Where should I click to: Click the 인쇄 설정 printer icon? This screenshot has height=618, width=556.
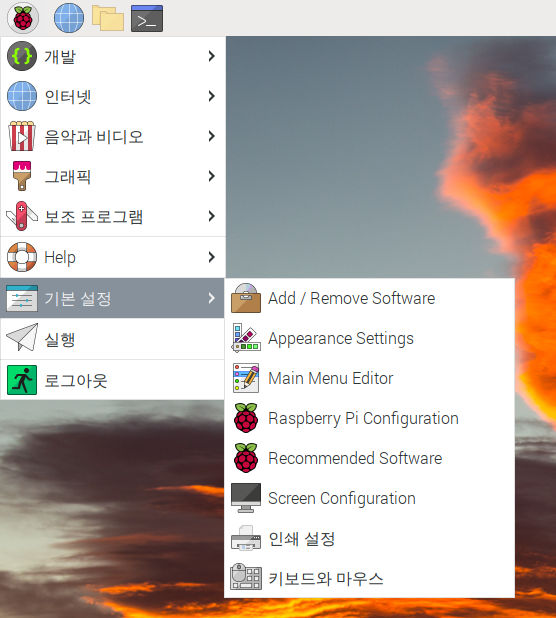coord(246,538)
